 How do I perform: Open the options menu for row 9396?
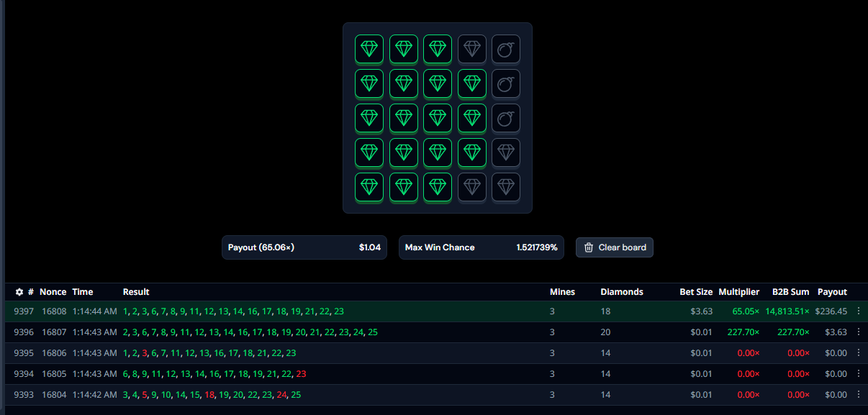[x=858, y=332]
